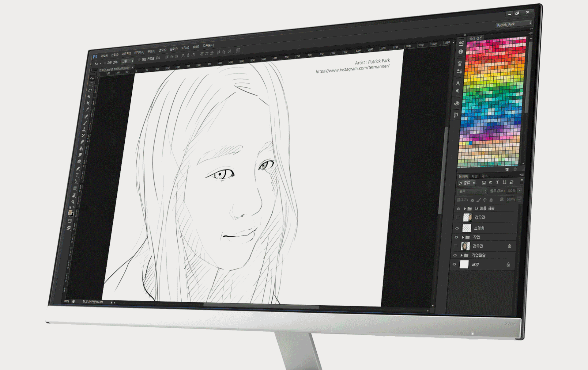The width and height of the screenshot is (588, 370).
Task: Toggle layer filtering switch
Action: (x=522, y=181)
